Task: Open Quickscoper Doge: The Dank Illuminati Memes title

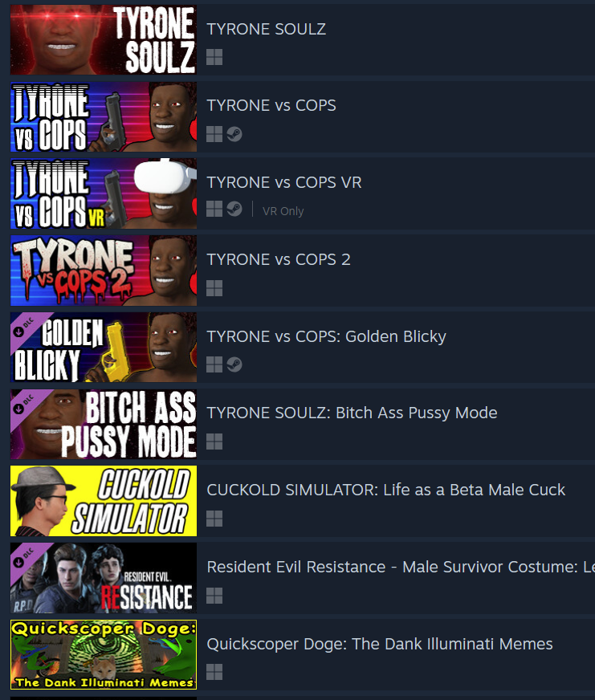Action: (x=380, y=644)
